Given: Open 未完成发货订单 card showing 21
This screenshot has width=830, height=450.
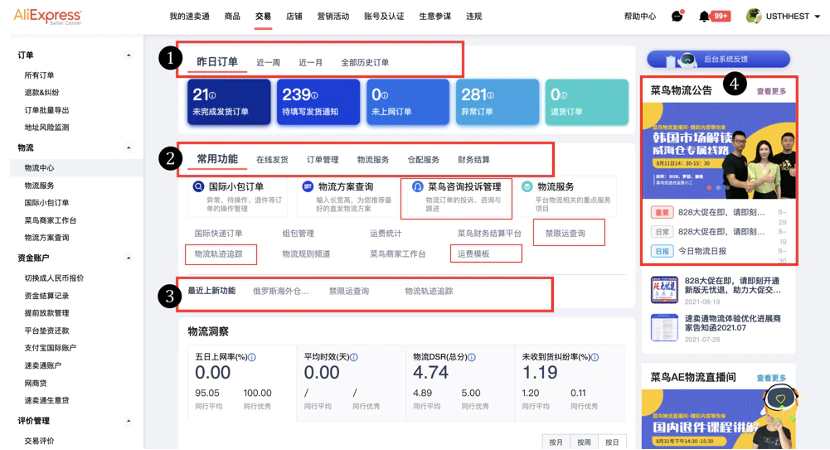Looking at the screenshot, I should point(229,102).
